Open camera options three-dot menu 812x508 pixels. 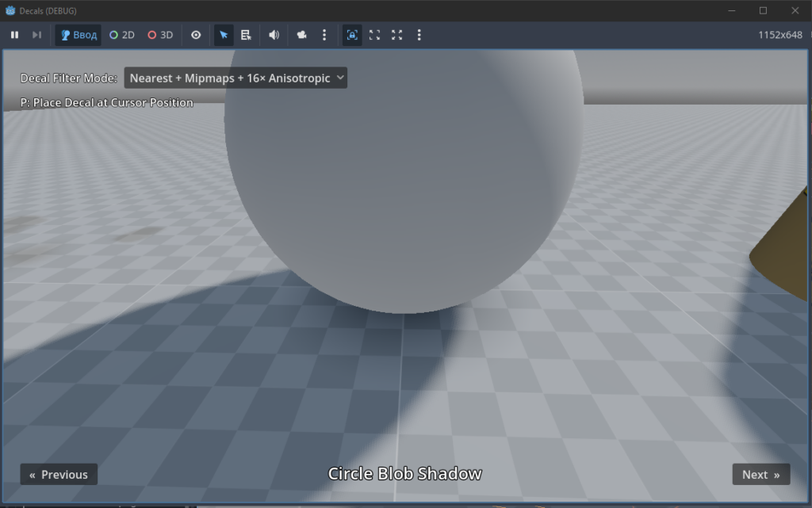pyautogui.click(x=324, y=35)
